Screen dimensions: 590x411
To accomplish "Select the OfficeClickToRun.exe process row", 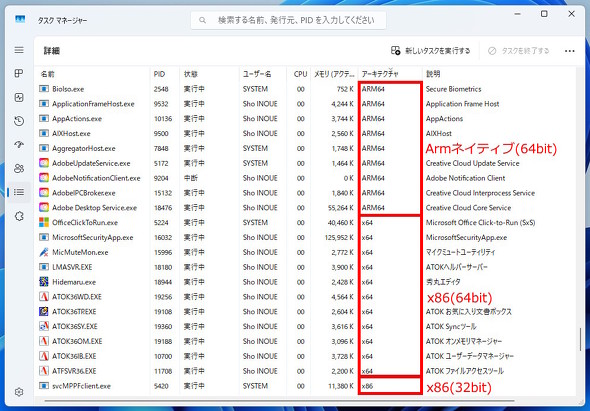I will tap(305, 222).
